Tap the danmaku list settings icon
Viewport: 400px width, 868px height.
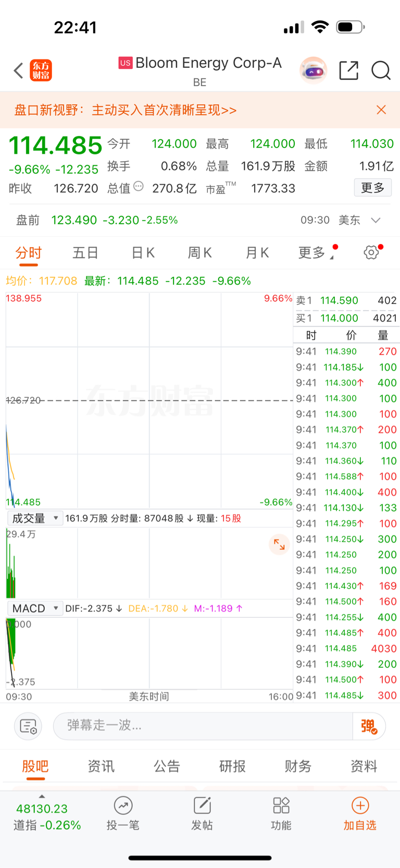[x=28, y=726]
